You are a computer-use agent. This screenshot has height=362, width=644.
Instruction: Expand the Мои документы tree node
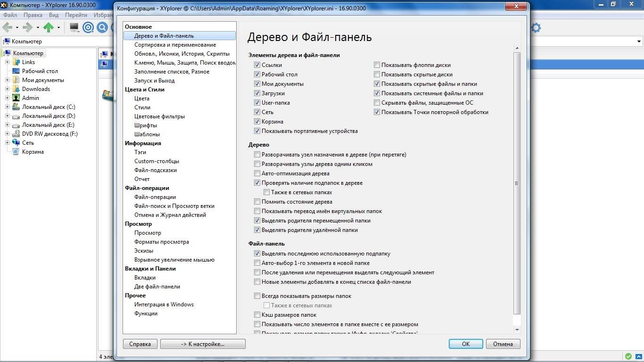8,80
